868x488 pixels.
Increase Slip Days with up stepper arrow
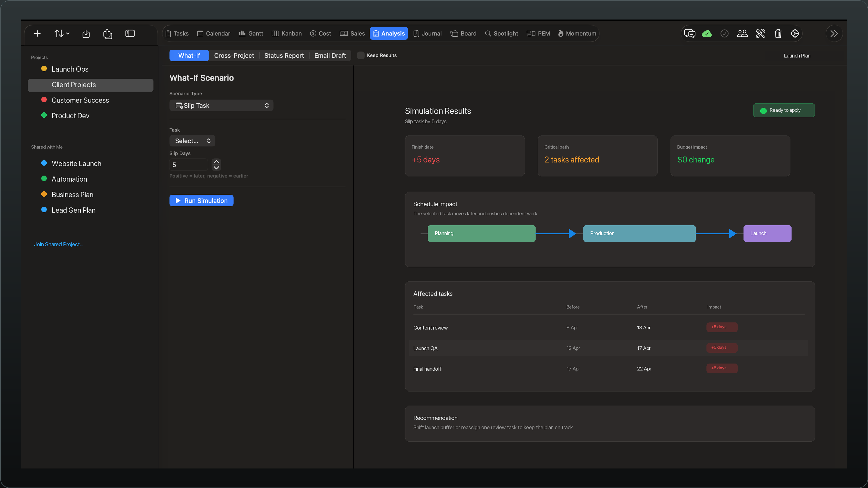tap(216, 162)
